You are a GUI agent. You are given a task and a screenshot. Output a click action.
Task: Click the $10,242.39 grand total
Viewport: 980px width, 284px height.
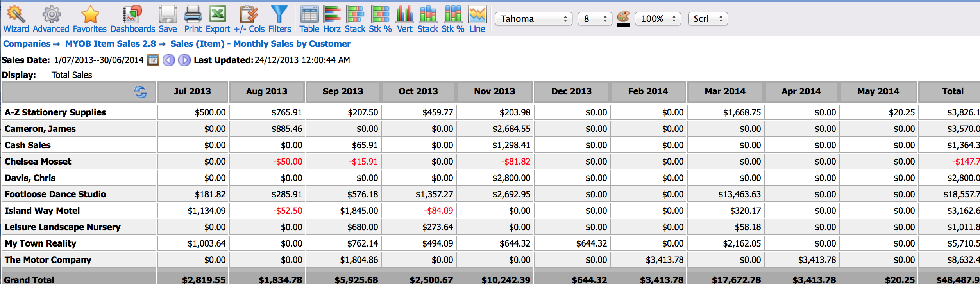[506, 280]
